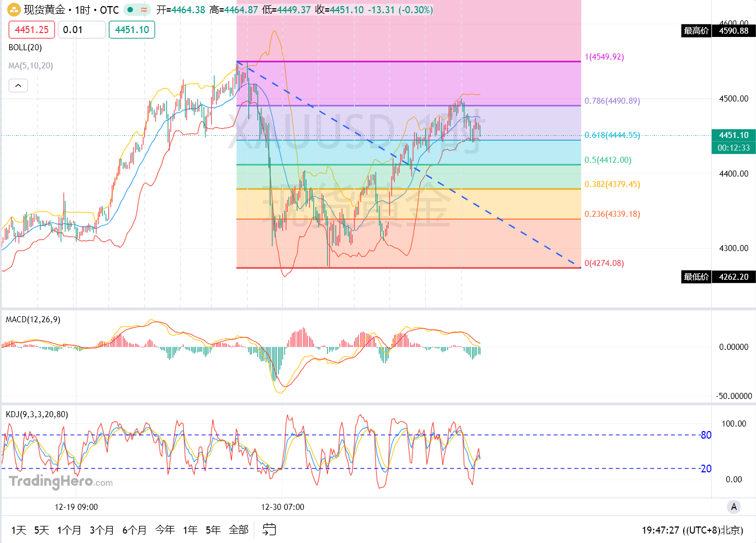
Task: Click the time axis label 12-19 09:00
Action: click(x=76, y=507)
